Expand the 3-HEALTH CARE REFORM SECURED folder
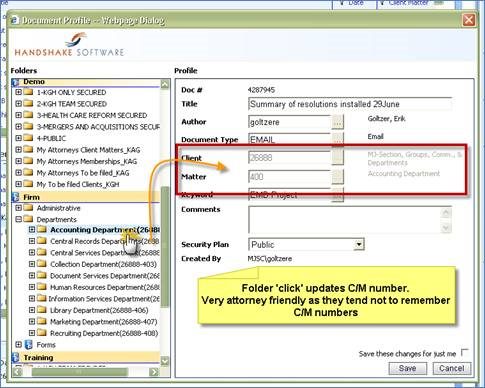485x388 pixels. (x=18, y=115)
